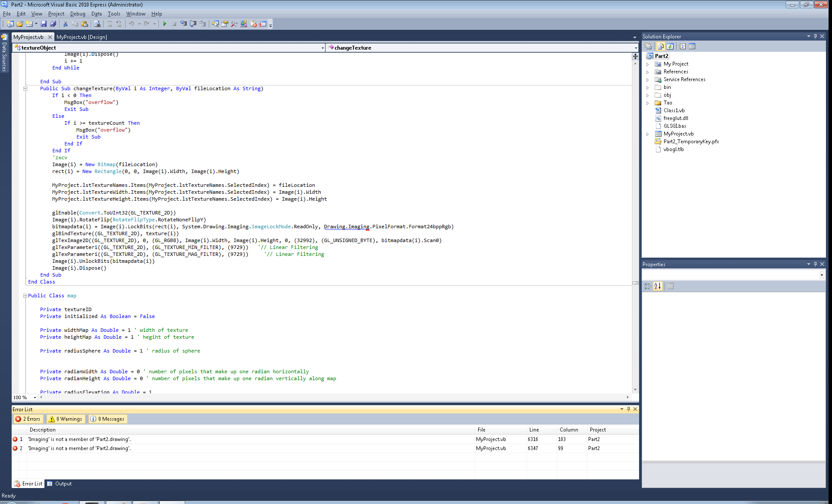Image resolution: width=832 pixels, height=504 pixels.
Task: Click the Undo arrow icon
Action: (x=132, y=24)
